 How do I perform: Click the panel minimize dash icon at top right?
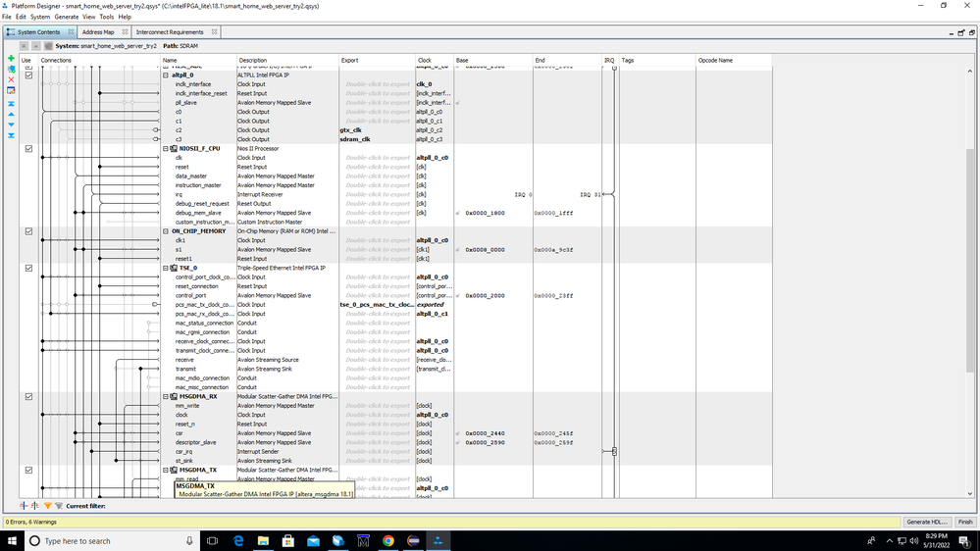coord(952,33)
